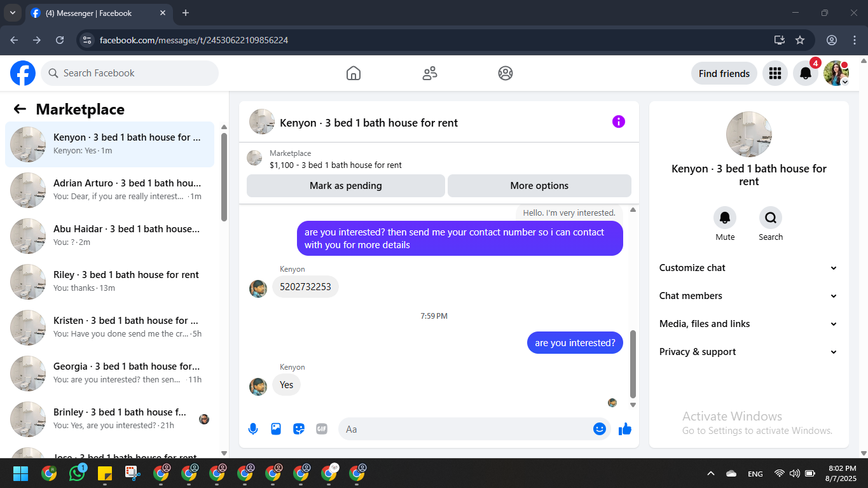The image size is (868, 488).
Task: Open the tab search dropdown arrow
Action: (x=12, y=13)
